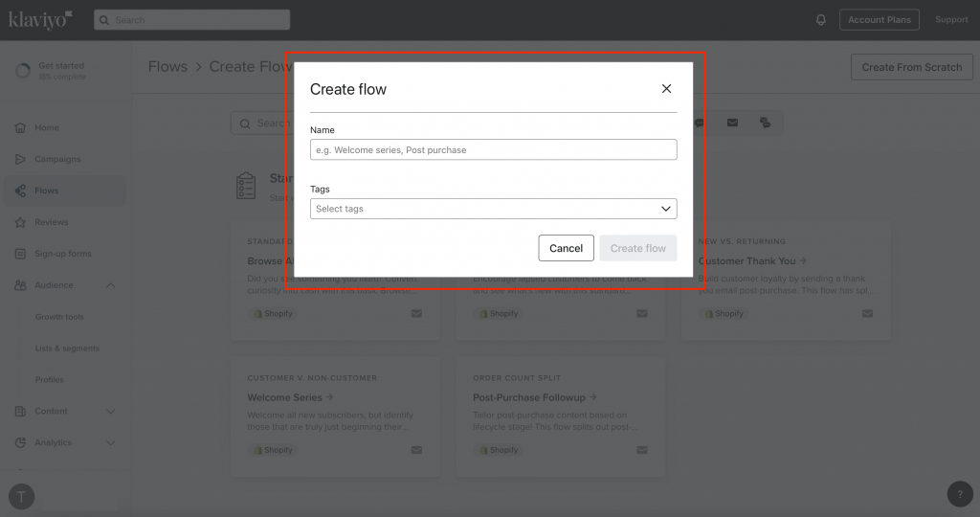Open the Support link
Viewport: 980px width, 517px height.
(x=951, y=20)
